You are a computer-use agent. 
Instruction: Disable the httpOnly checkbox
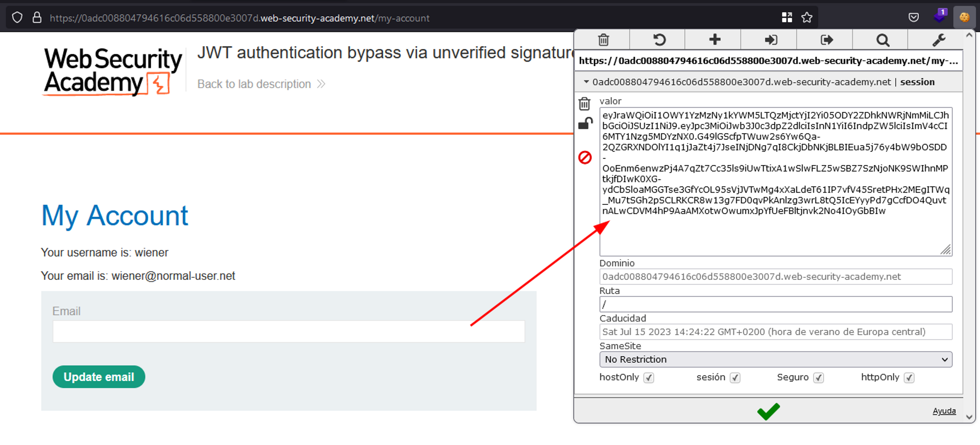pyautogui.click(x=910, y=377)
